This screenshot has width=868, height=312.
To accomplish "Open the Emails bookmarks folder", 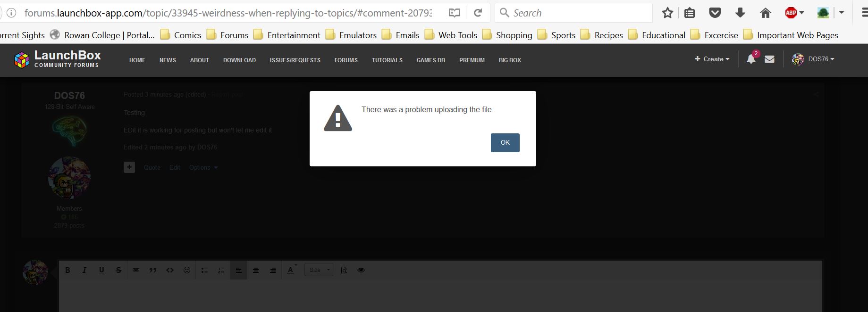I will 401,35.
